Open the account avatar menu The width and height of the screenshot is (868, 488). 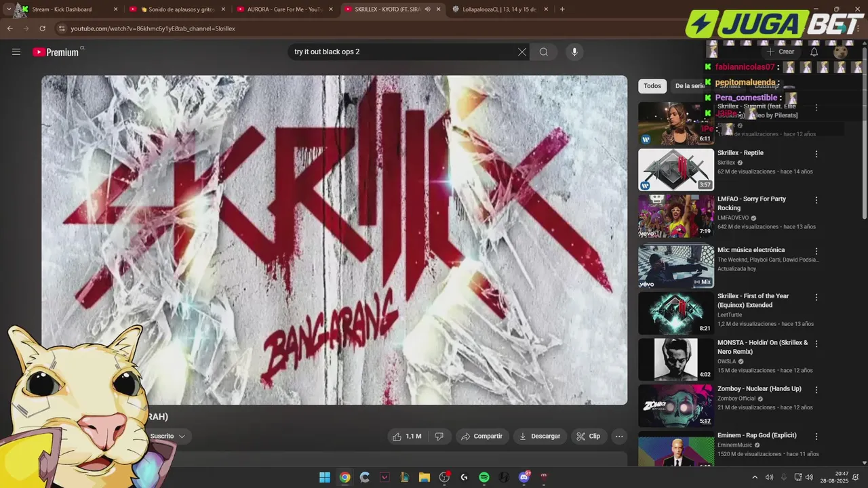841,52
